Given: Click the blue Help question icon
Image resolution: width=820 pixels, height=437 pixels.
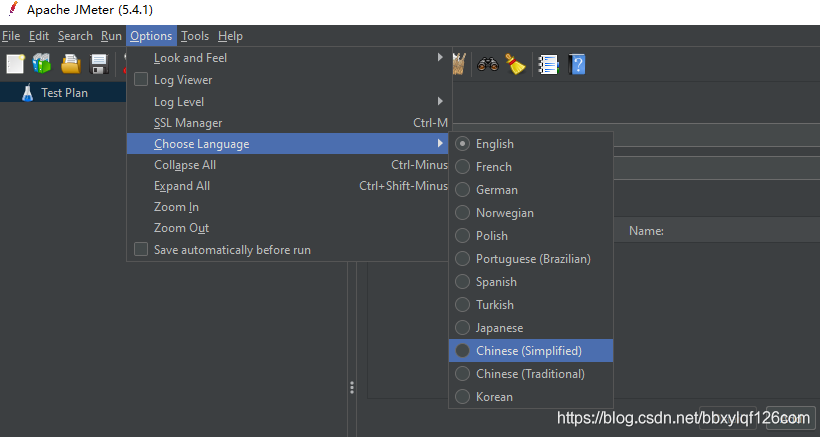Looking at the screenshot, I should [x=577, y=65].
